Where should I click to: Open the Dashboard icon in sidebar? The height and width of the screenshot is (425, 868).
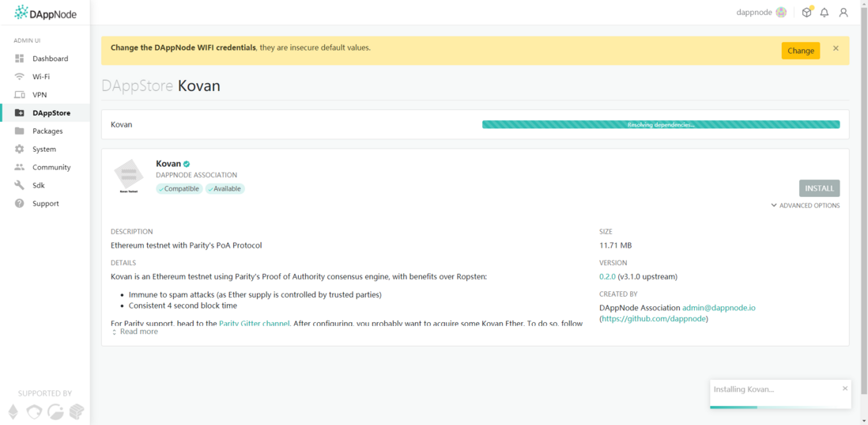[x=20, y=59]
